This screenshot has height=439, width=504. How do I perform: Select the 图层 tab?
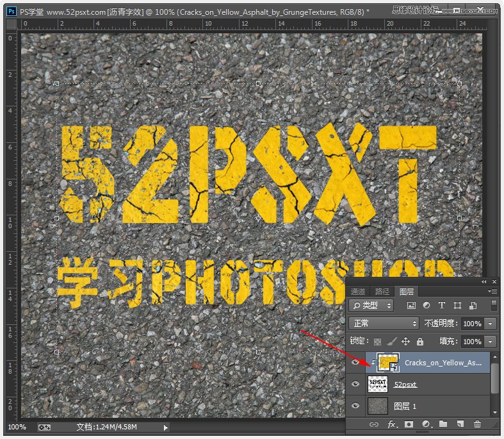[406, 292]
